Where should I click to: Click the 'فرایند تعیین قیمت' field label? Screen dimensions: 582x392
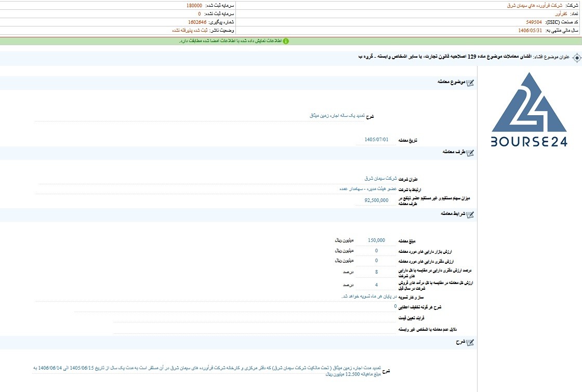point(411,318)
